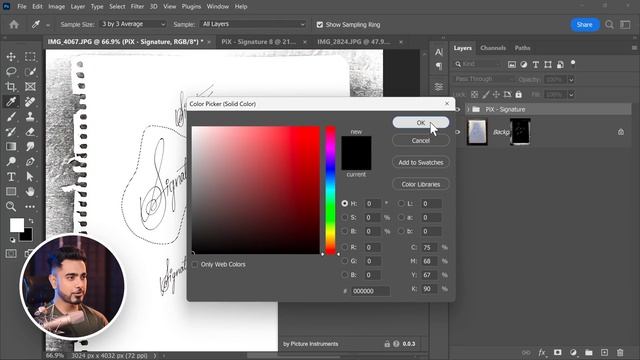Select the Gradient tool

(x=11, y=147)
